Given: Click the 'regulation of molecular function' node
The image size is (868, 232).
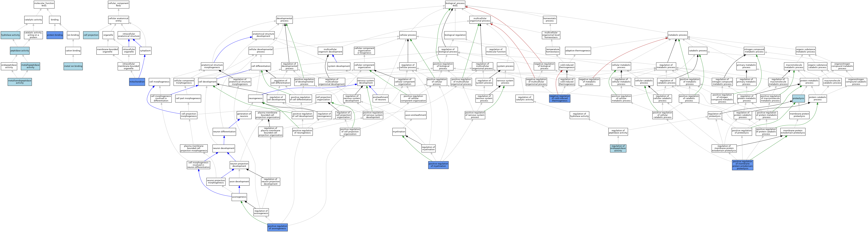Looking at the screenshot, I should coord(496,51).
